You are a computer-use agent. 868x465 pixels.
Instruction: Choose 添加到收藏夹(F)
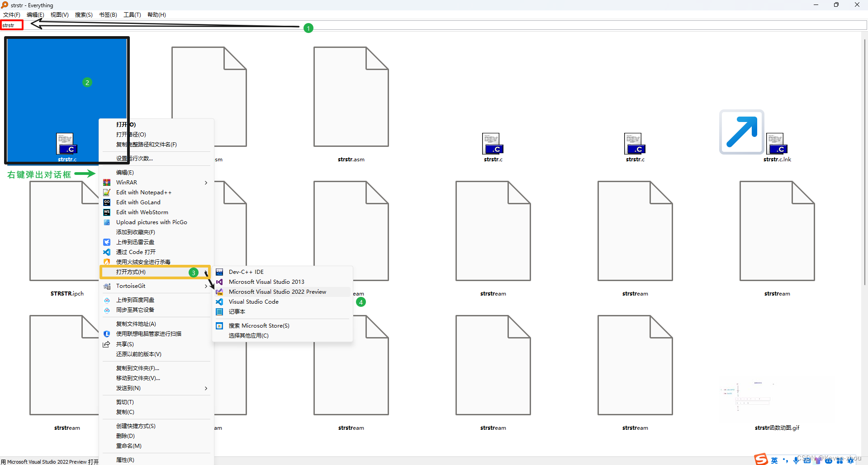pyautogui.click(x=157, y=232)
